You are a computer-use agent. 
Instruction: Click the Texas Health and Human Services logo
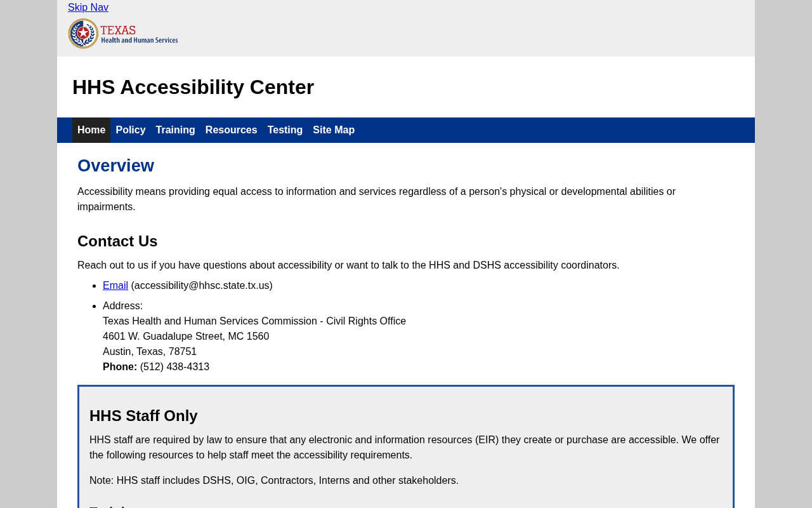tap(123, 34)
